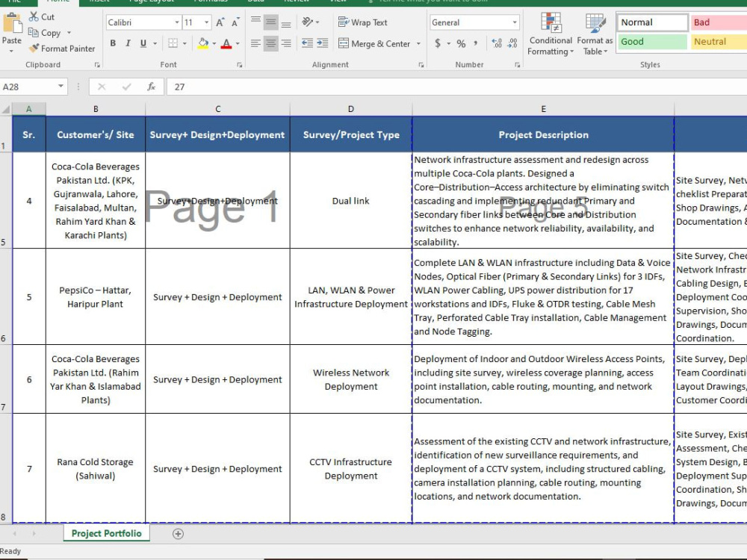
Task: Decrease decimal places
Action: tap(512, 43)
